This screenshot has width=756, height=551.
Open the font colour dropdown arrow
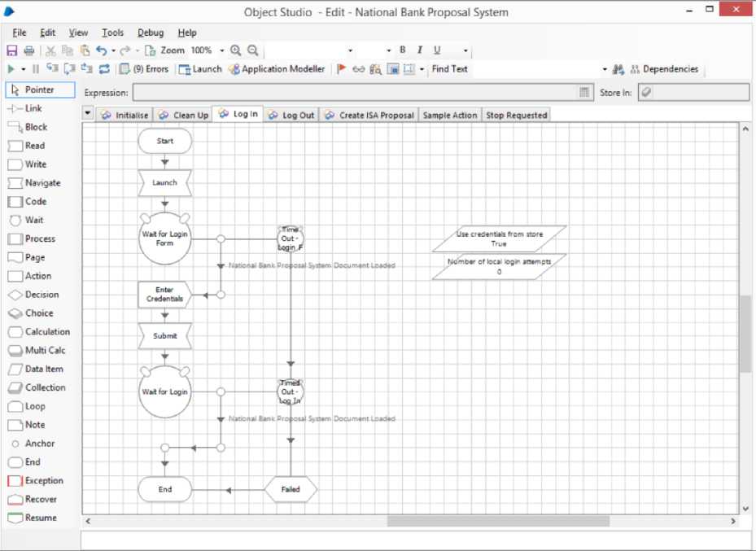465,50
